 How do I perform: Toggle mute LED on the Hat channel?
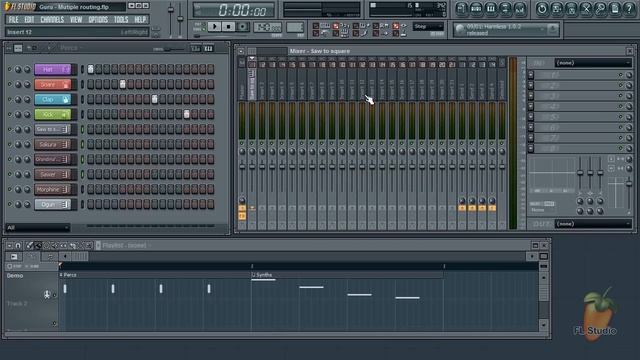pos(10,69)
